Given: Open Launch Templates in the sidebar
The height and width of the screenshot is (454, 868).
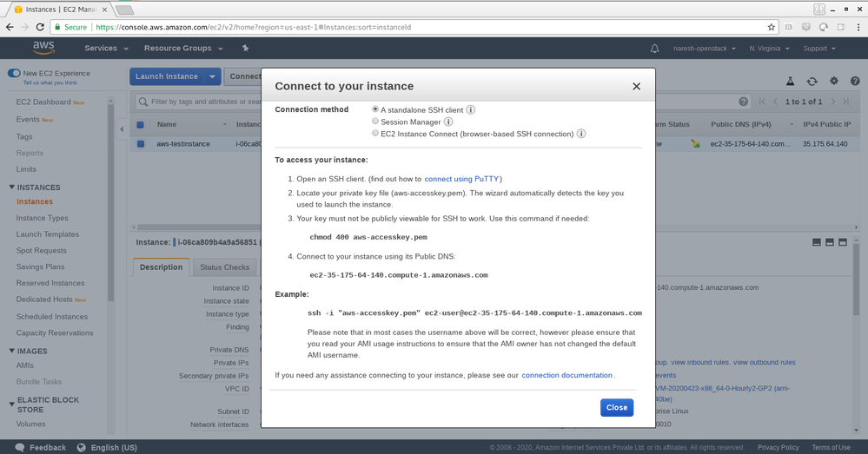Looking at the screenshot, I should tap(47, 234).
